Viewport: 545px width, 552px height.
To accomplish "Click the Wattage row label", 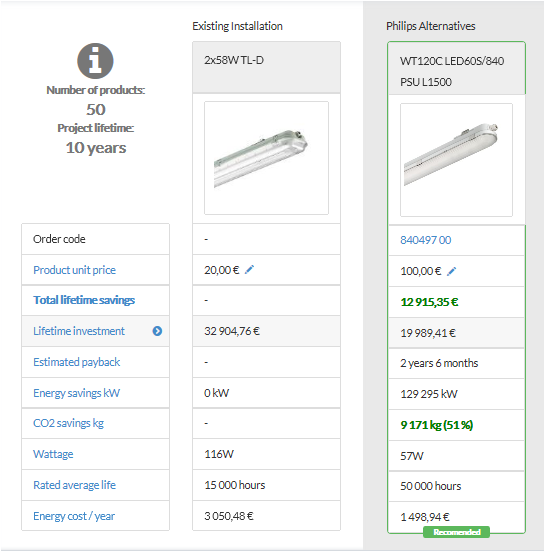I will pyautogui.click(x=53, y=454).
